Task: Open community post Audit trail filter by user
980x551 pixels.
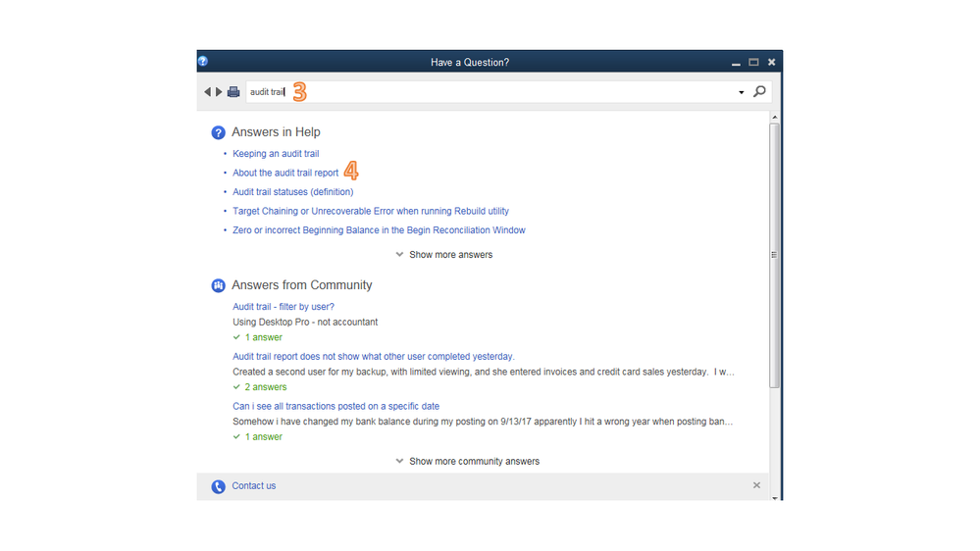Action: tap(283, 307)
